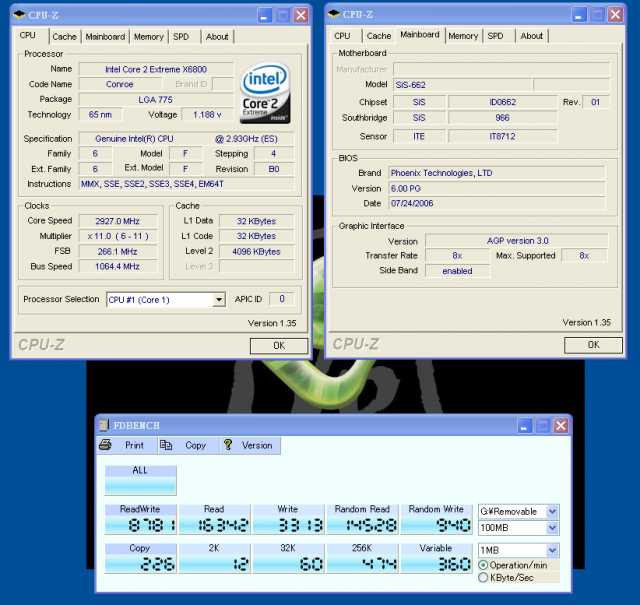This screenshot has width=640, height=605.
Task: Click the Instructions field listing MMX, SSE
Action: (x=186, y=184)
